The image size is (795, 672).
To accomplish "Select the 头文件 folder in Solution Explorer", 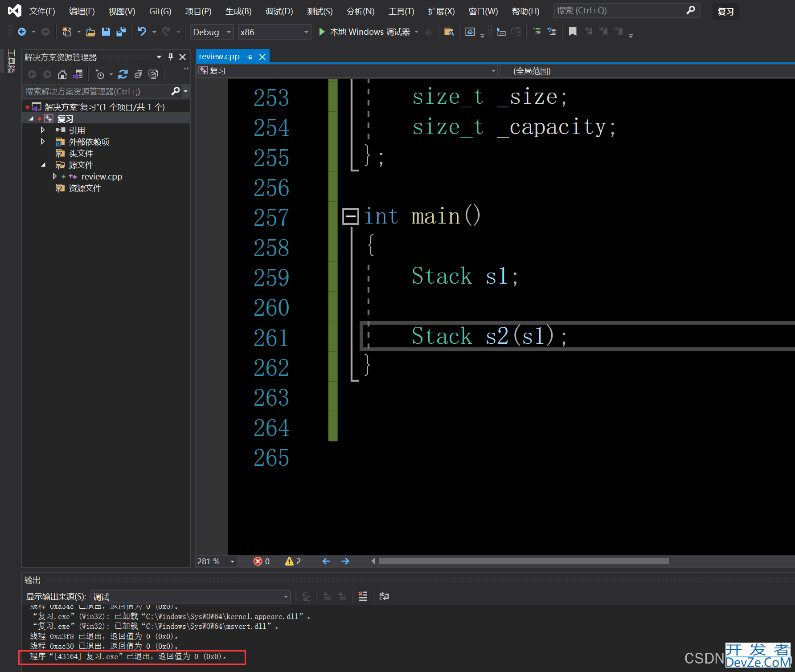I will (x=81, y=153).
